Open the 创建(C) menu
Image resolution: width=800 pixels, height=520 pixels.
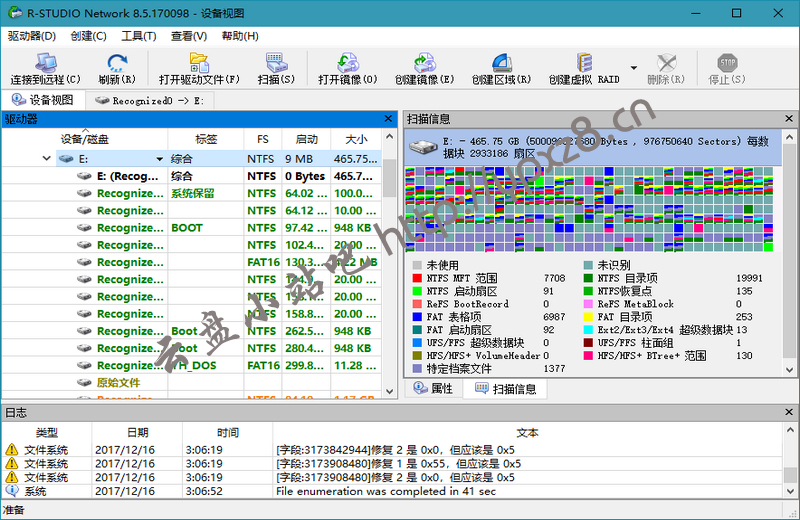click(x=88, y=36)
